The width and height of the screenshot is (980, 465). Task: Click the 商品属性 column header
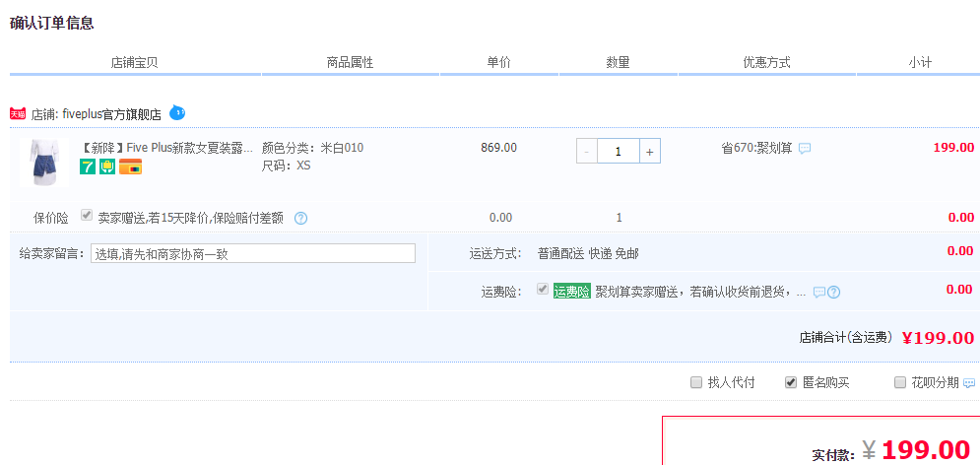pos(350,62)
